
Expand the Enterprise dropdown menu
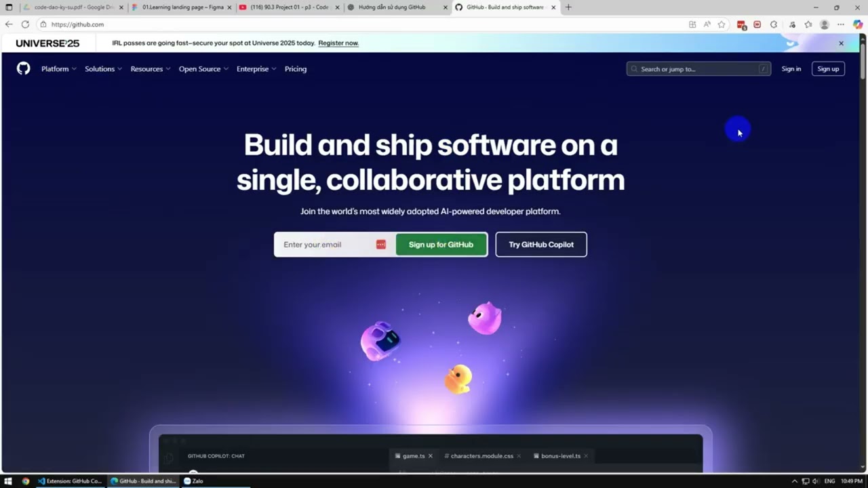(256, 69)
